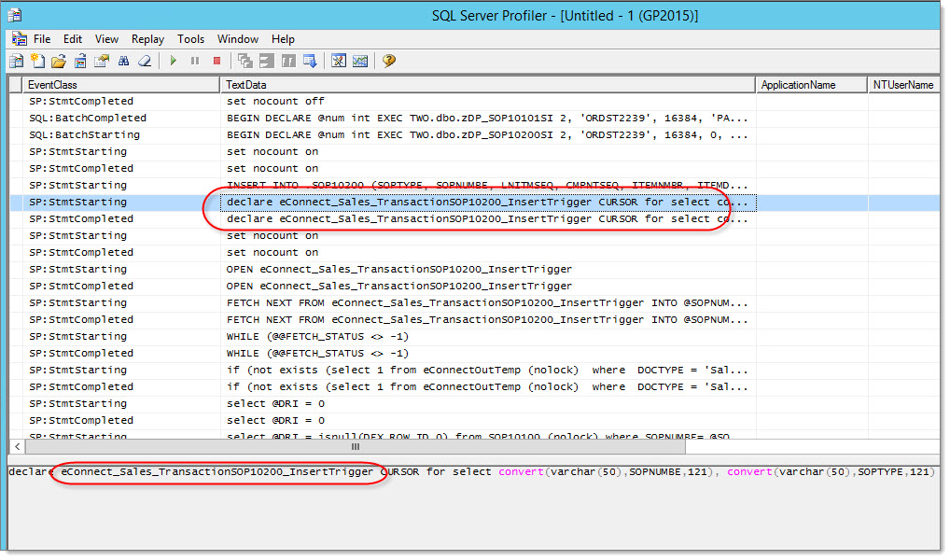
Task: Click the zDP_SOP10200SI BEGIN DECLARE text cell
Action: click(x=488, y=134)
